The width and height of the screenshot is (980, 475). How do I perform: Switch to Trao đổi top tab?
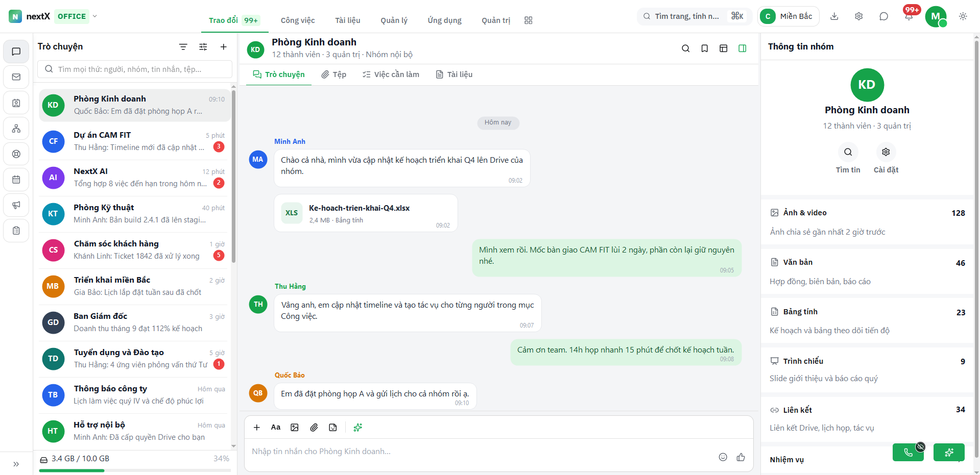click(234, 20)
